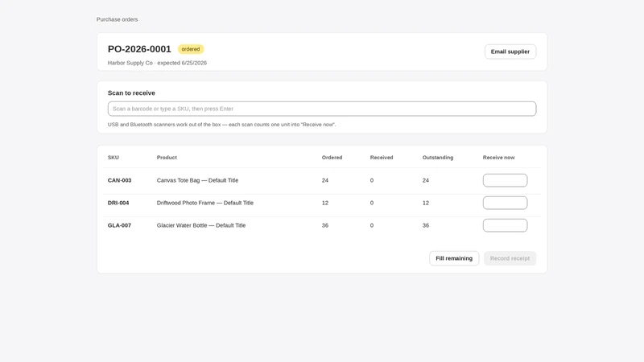Screen dimensions: 644x362
Task: Click the Received column header
Action: pyautogui.click(x=382, y=157)
